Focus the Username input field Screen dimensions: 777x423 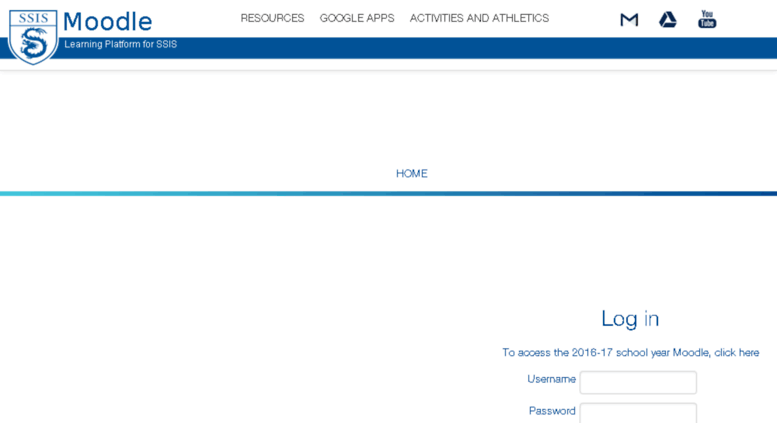(x=638, y=382)
